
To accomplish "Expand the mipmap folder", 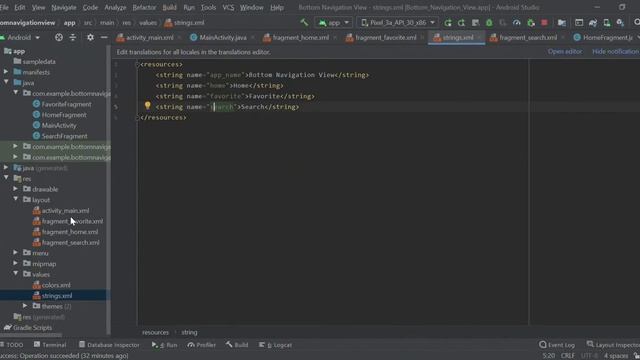I will [16, 263].
